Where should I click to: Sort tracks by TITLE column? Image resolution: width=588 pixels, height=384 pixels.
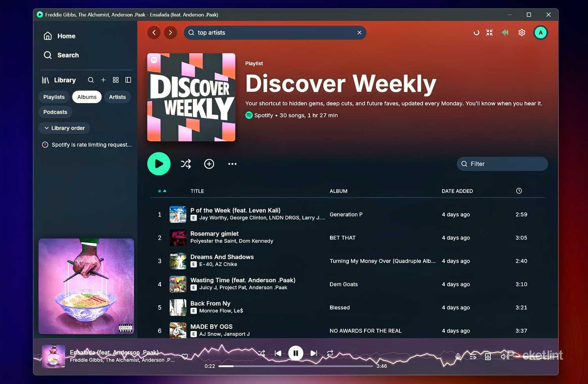tap(197, 191)
